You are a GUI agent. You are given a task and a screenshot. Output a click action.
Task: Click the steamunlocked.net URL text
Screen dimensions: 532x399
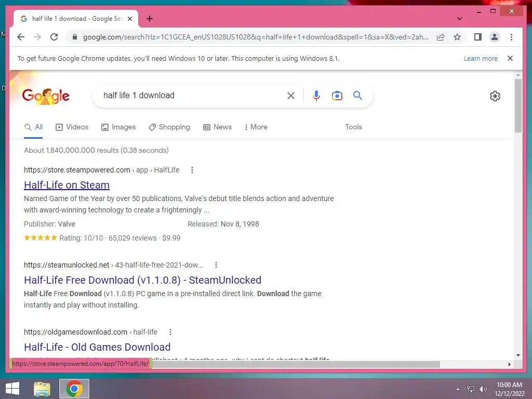pyautogui.click(x=113, y=265)
